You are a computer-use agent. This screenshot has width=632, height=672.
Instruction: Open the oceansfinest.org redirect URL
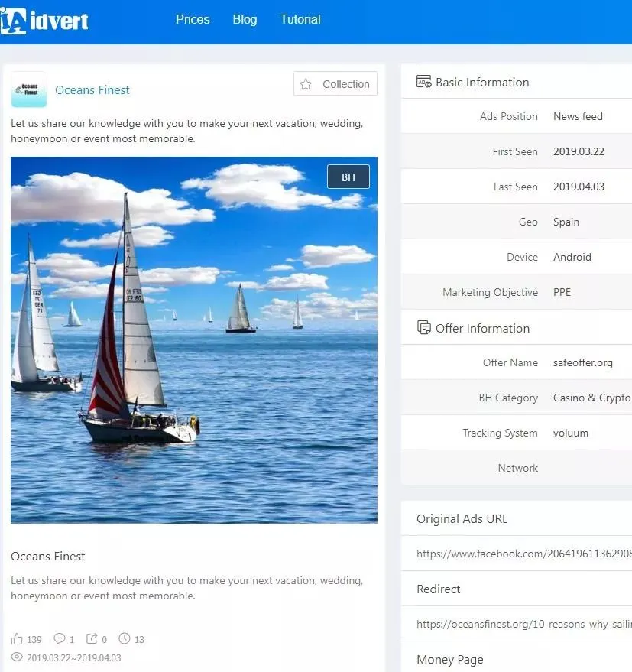pyautogui.click(x=524, y=624)
